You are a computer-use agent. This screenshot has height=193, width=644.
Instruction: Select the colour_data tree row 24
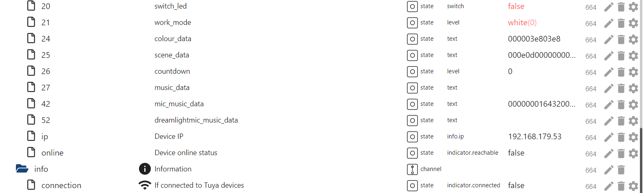pos(46,39)
